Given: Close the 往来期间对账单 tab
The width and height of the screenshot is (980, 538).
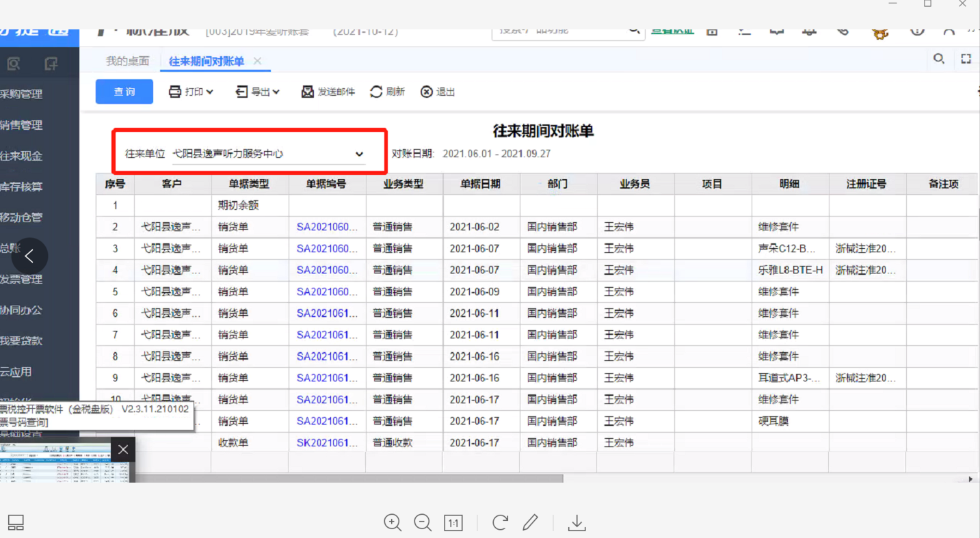Looking at the screenshot, I should (x=258, y=61).
